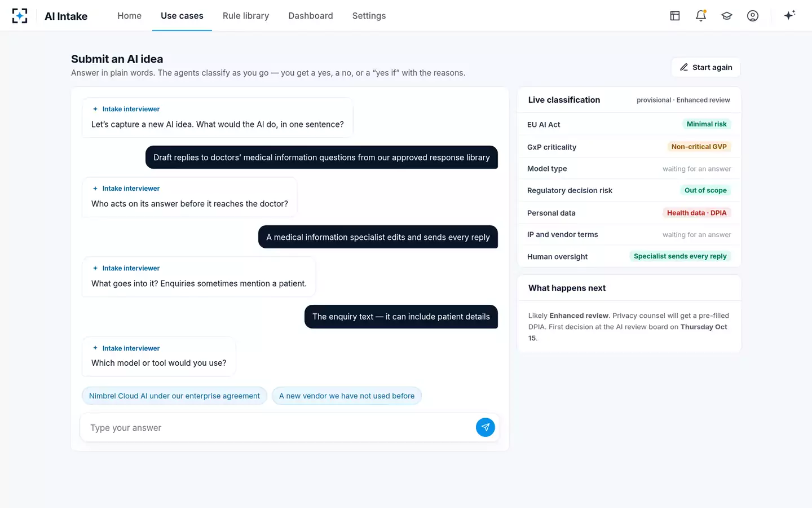Click the Intake interviewer label above What goes into it

coord(131,268)
